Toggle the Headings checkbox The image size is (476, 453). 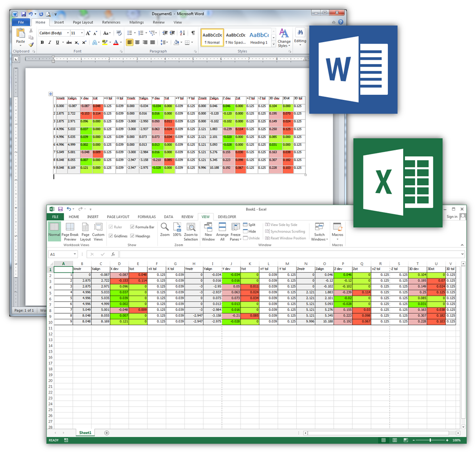(132, 236)
